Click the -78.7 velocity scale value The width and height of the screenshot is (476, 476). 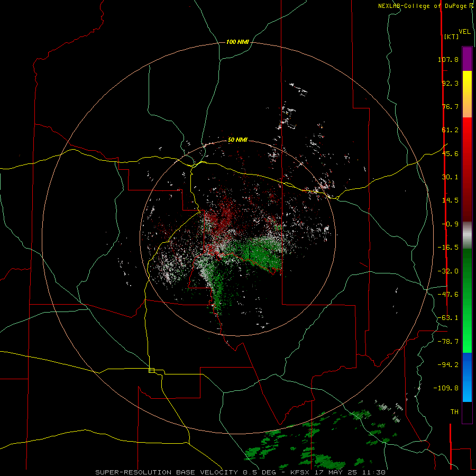point(448,342)
